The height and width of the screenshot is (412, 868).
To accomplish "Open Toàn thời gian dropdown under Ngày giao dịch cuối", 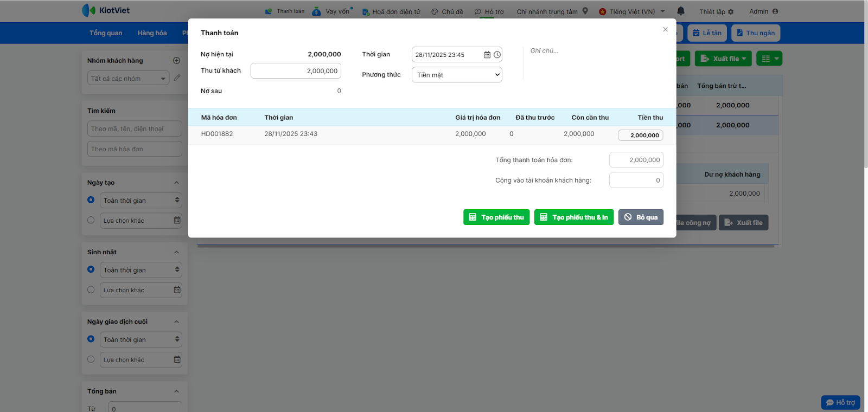I will click(141, 339).
